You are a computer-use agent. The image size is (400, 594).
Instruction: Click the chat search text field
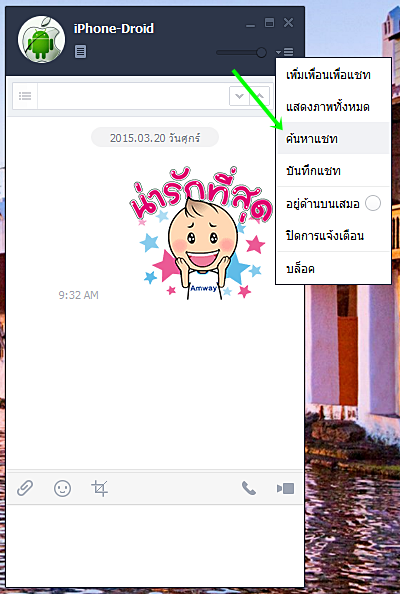pyautogui.click(x=133, y=96)
